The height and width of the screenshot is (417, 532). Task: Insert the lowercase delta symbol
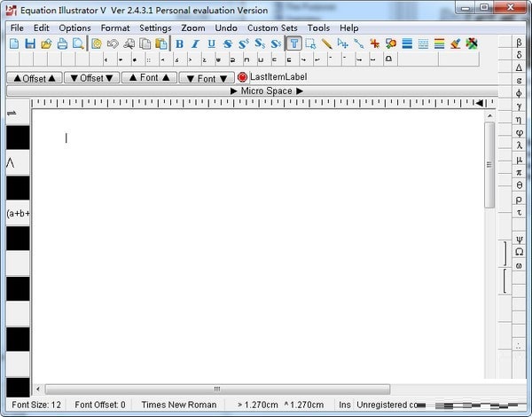click(519, 55)
